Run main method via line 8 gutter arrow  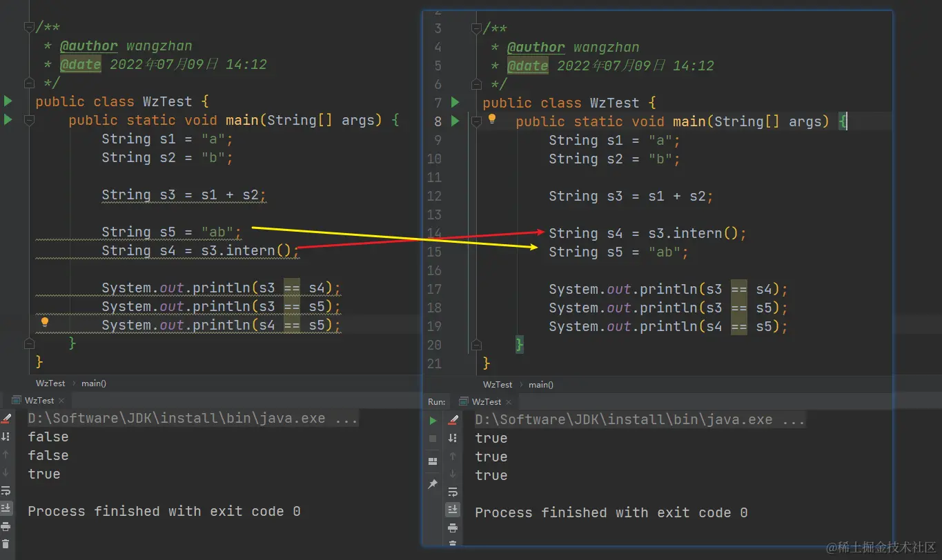click(x=455, y=121)
